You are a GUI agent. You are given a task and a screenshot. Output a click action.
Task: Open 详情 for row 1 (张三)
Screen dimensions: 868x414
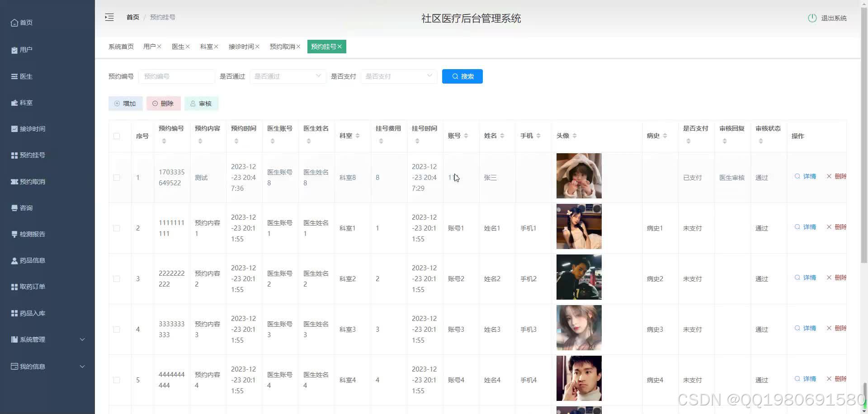tap(806, 176)
